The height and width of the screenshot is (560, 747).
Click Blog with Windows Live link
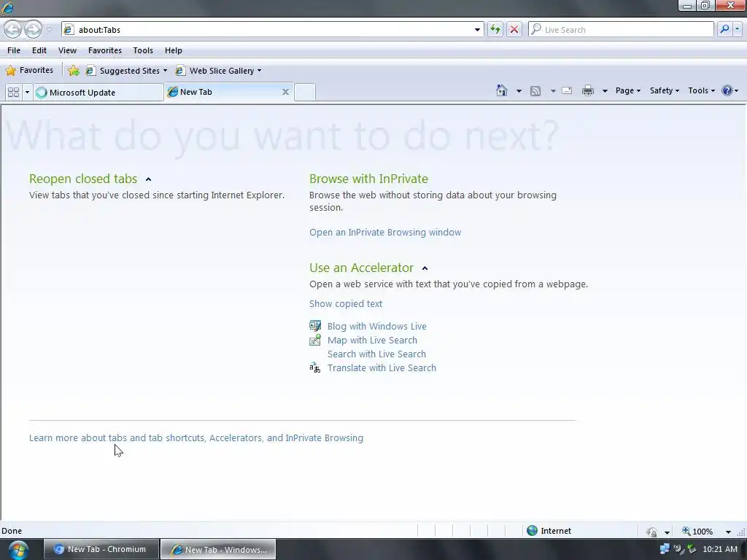tap(377, 326)
